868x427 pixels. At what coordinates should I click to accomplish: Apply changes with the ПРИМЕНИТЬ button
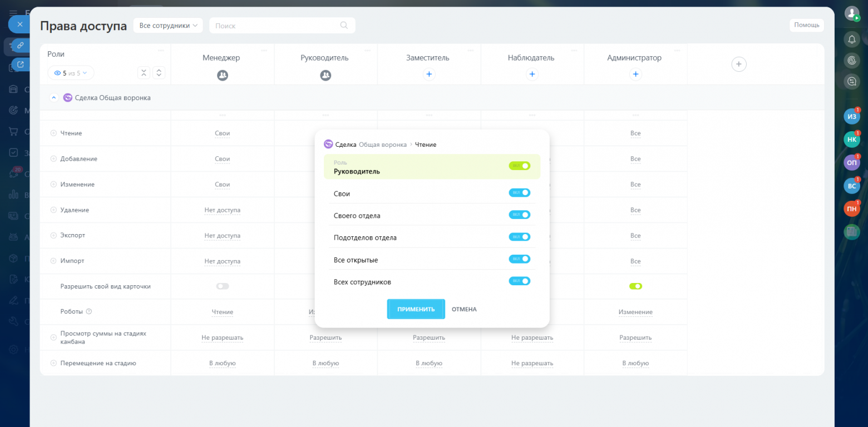coord(416,309)
